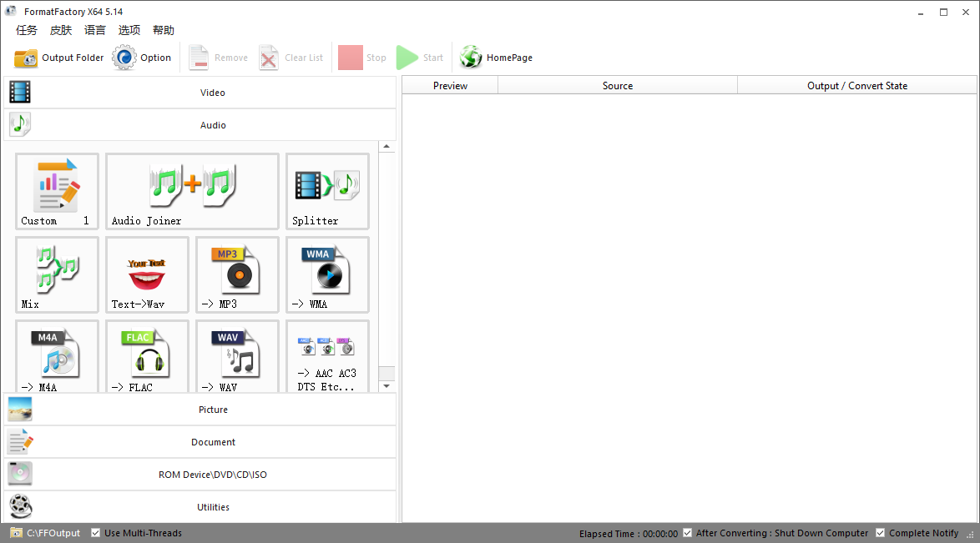The width and height of the screenshot is (980, 543).
Task: Expand the Utilities category
Action: 200,507
